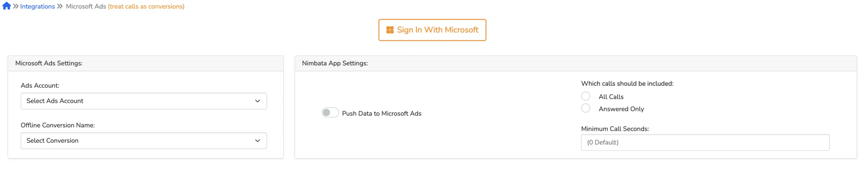Open the Integrations breadcrumb link
The width and height of the screenshot is (868, 170).
[x=37, y=6]
